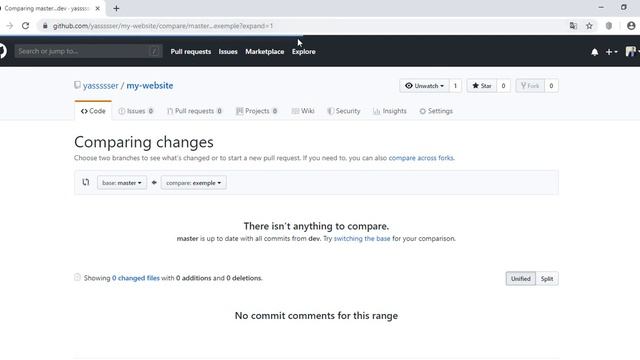Open the Pull requests repository tab
The height and width of the screenshot is (360, 640).
(x=194, y=111)
